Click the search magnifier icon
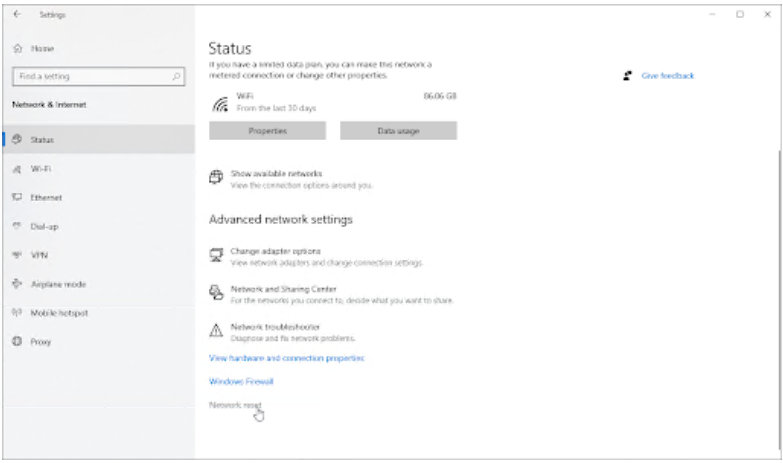The height and width of the screenshot is (463, 783). pyautogui.click(x=176, y=76)
